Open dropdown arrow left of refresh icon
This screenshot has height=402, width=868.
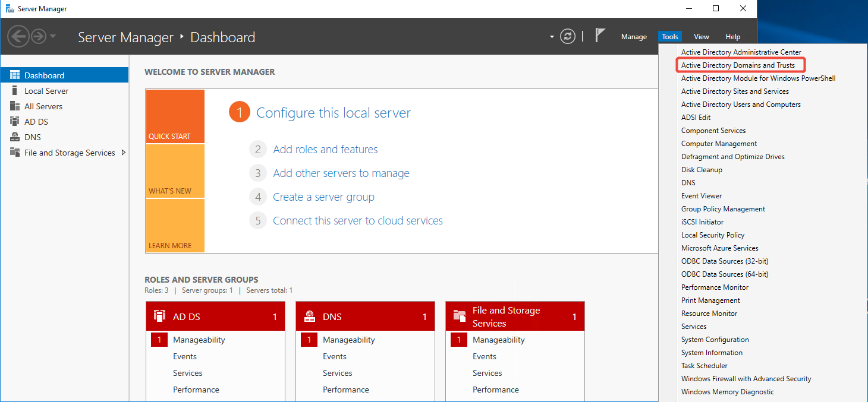(x=552, y=37)
